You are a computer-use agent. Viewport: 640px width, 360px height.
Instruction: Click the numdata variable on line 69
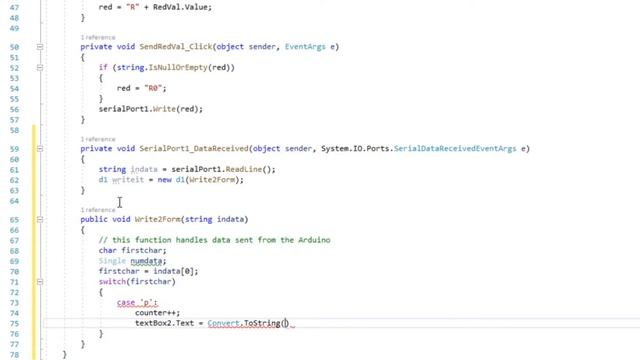coord(146,261)
